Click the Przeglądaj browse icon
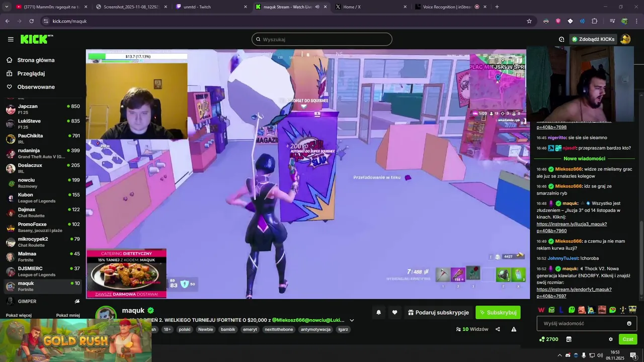 [9, 73]
